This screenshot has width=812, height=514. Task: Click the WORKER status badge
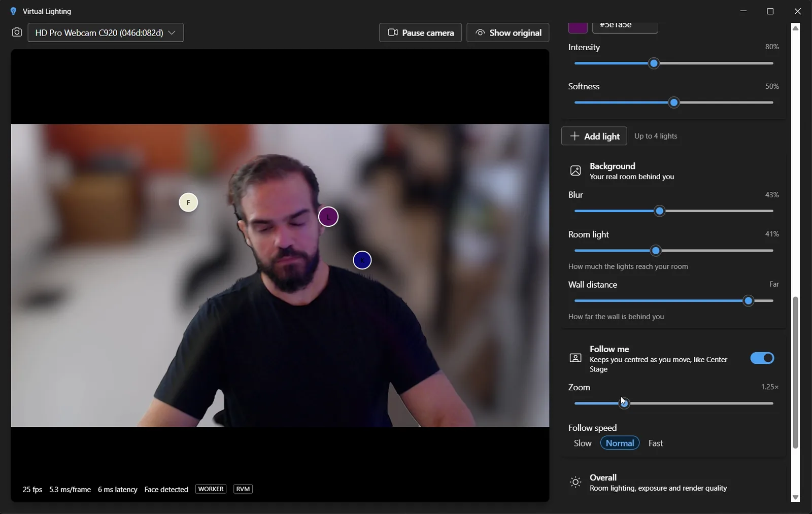point(211,489)
